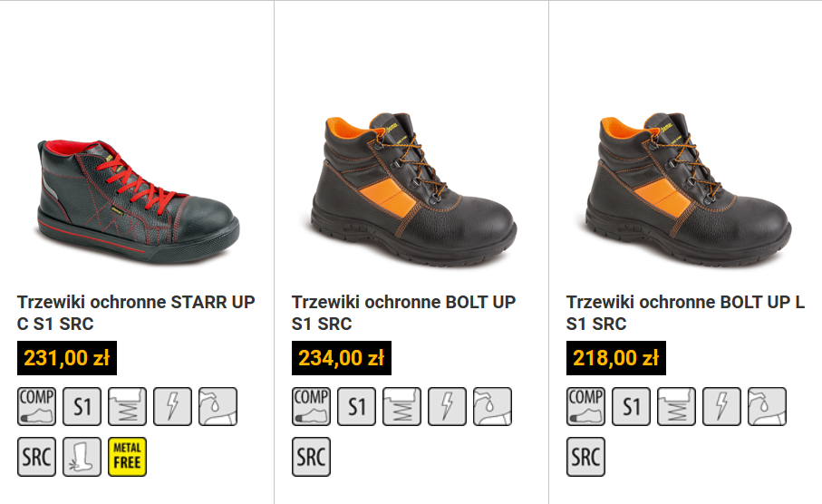Open the Trzewiki ochronne BOLT UP S1 SRC link

tap(403, 313)
